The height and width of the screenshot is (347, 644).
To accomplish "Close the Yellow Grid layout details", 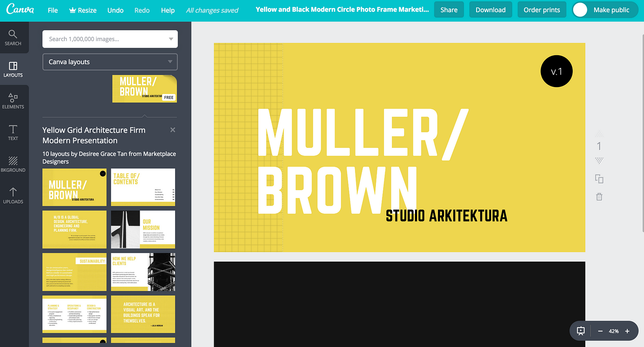I will [173, 130].
